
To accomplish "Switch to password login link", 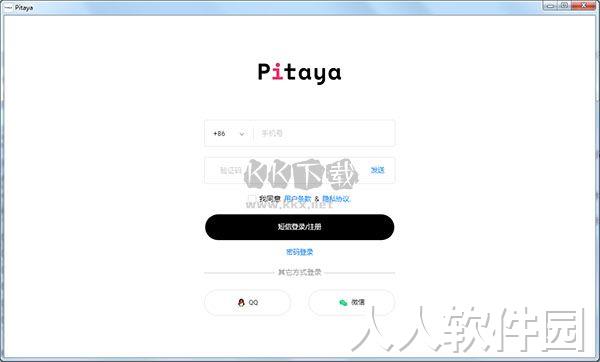I will tap(300, 252).
